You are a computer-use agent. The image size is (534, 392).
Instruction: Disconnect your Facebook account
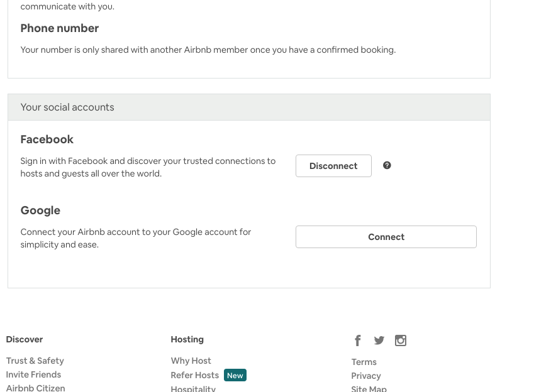(x=333, y=165)
